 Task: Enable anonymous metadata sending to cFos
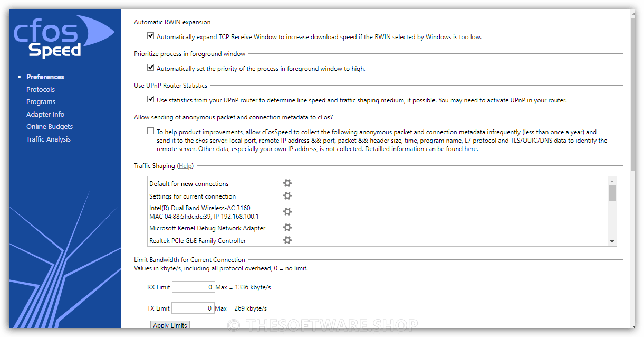[151, 132]
